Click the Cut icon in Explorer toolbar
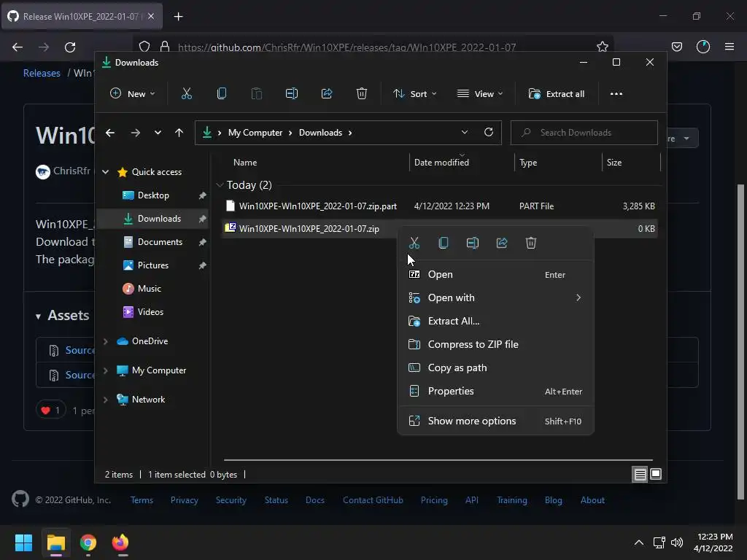This screenshot has height=560, width=747. [186, 94]
